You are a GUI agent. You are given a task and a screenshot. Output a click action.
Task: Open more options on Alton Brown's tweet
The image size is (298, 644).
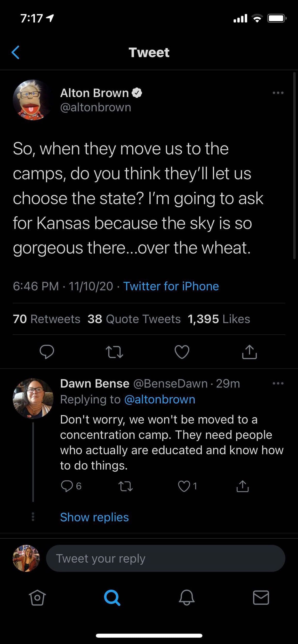click(278, 93)
